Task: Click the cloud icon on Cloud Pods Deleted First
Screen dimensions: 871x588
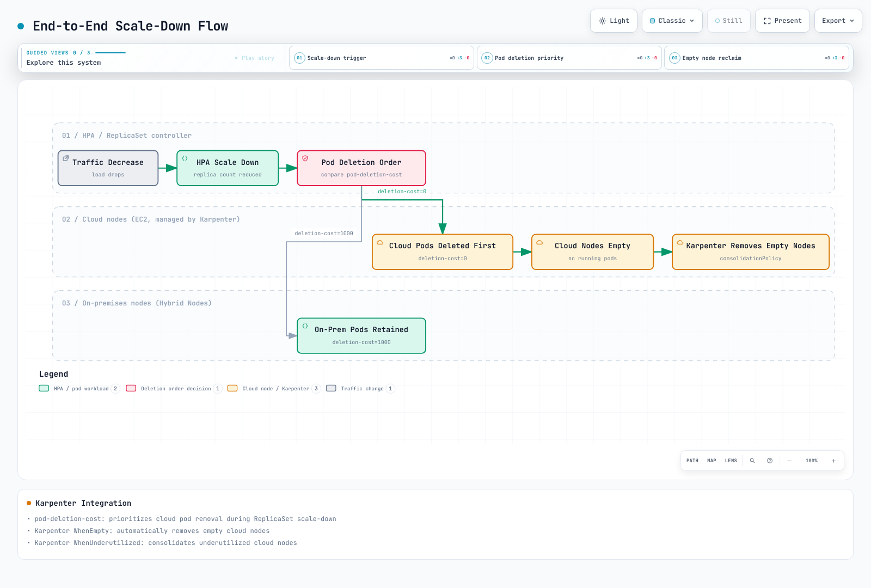Action: point(380,242)
